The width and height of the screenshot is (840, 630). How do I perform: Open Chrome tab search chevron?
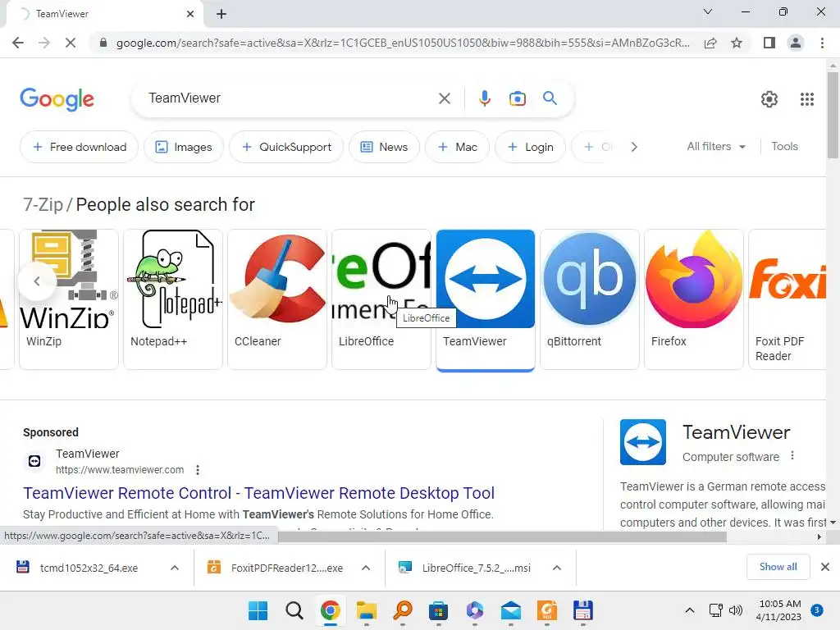click(x=708, y=11)
